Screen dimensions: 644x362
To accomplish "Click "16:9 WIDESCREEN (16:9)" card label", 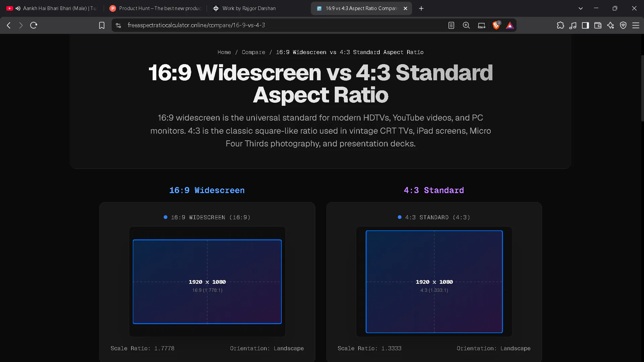I will (211, 218).
